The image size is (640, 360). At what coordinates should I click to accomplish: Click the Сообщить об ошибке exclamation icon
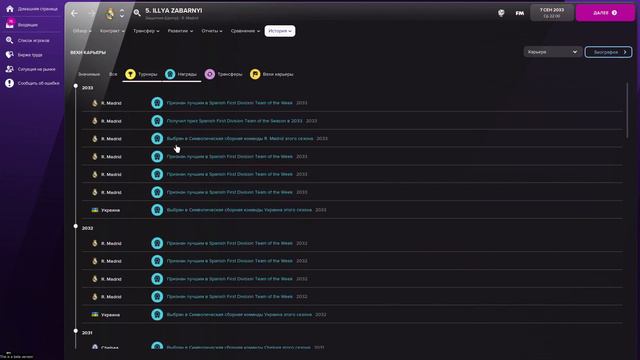(x=9, y=83)
